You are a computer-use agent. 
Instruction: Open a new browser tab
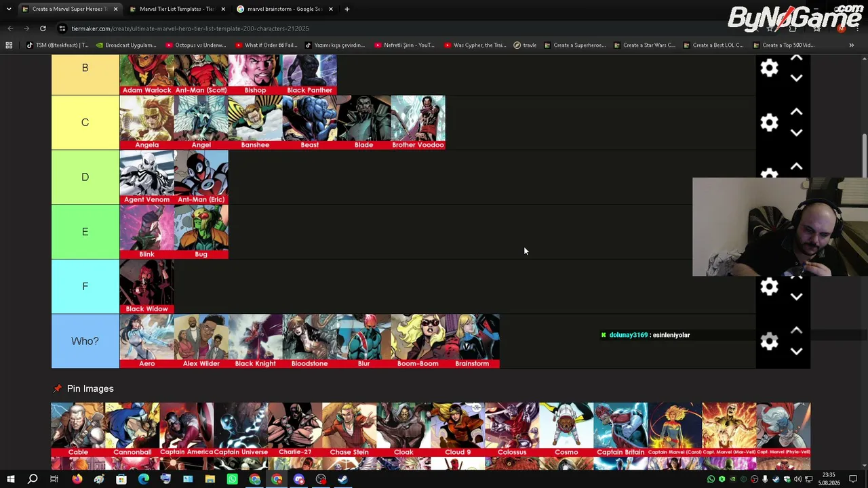coord(347,9)
